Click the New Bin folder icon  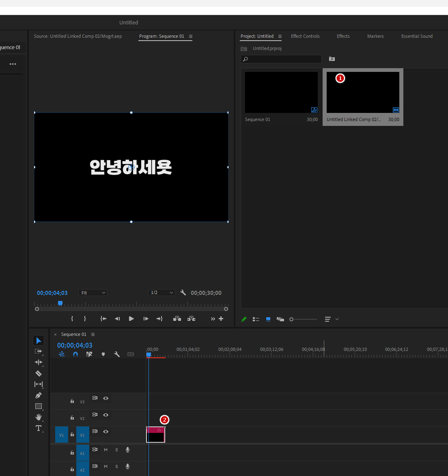coord(332,59)
